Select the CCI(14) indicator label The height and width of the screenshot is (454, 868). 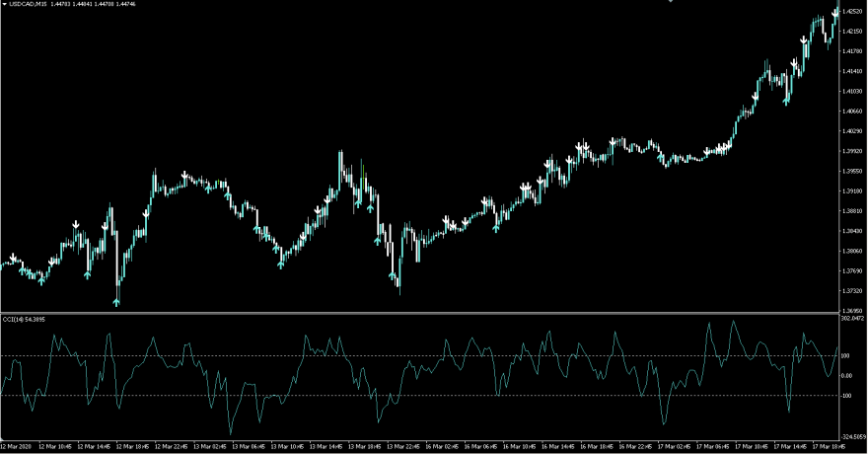pos(12,320)
